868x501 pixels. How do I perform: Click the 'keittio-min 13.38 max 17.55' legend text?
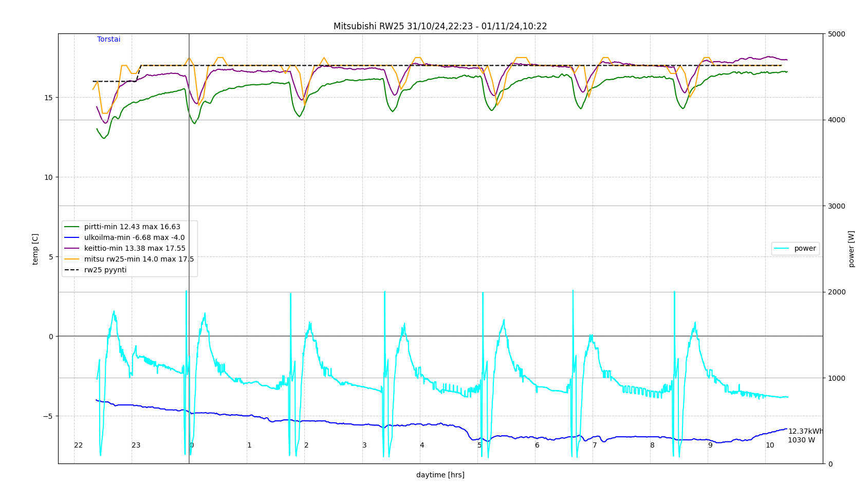coord(135,249)
